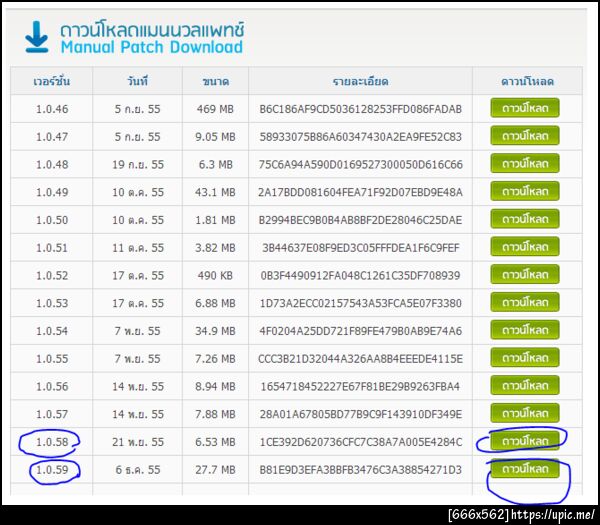Click the ขนาด column header
The width and height of the screenshot is (600, 525).
[x=216, y=82]
